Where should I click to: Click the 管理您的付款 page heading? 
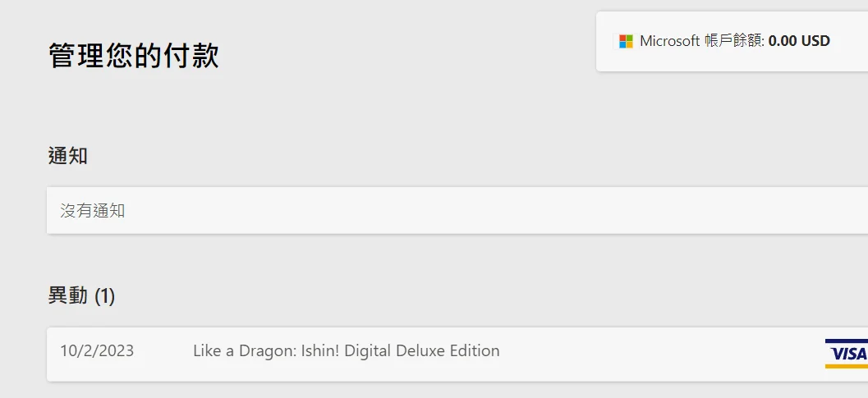click(133, 55)
